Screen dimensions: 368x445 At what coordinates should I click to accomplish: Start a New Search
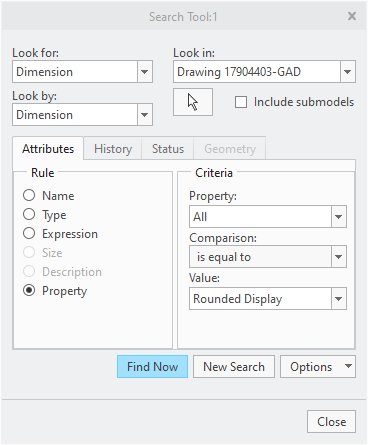pyautogui.click(x=234, y=367)
